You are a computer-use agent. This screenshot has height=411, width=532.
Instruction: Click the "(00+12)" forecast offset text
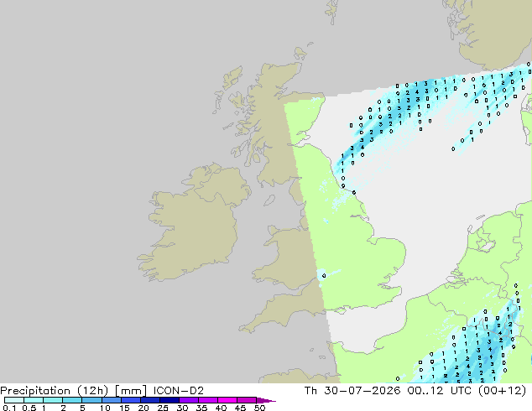[x=502, y=391]
